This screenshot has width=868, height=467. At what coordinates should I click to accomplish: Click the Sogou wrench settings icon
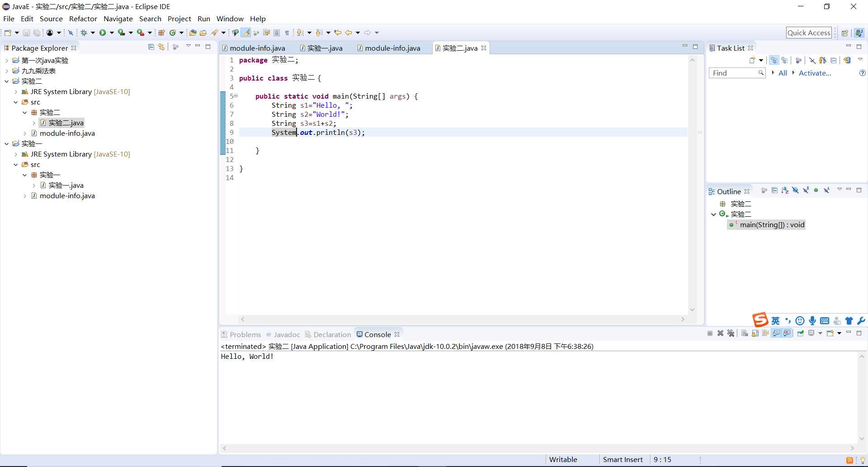(861, 321)
